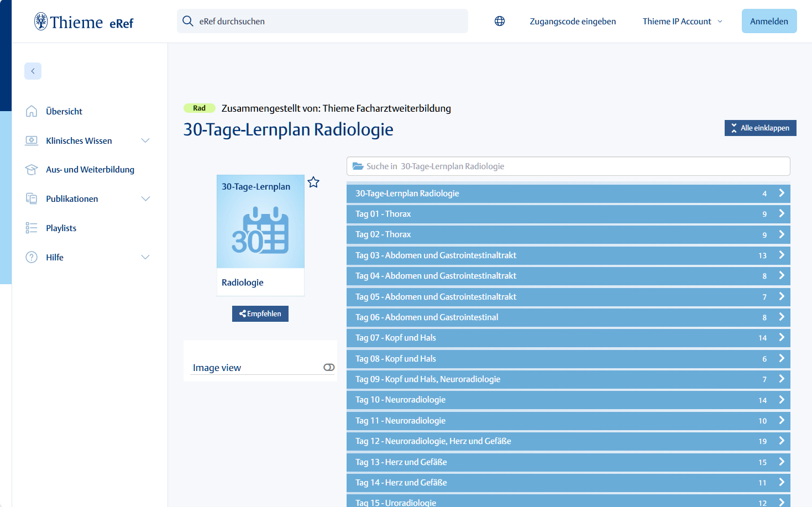Image resolution: width=812 pixels, height=507 pixels.
Task: Click the Klinisches Wissen monitor icon
Action: tap(32, 140)
